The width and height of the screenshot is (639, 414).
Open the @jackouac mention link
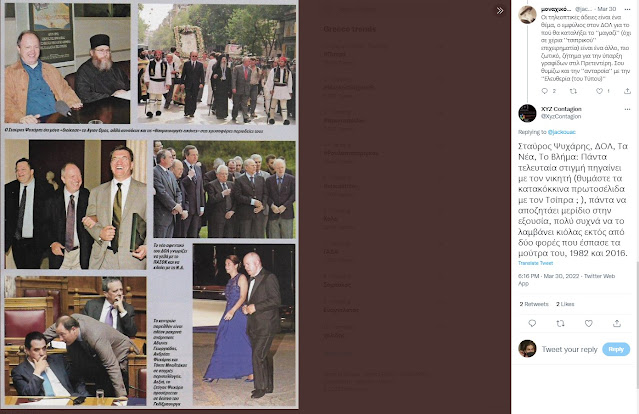pyautogui.click(x=562, y=132)
